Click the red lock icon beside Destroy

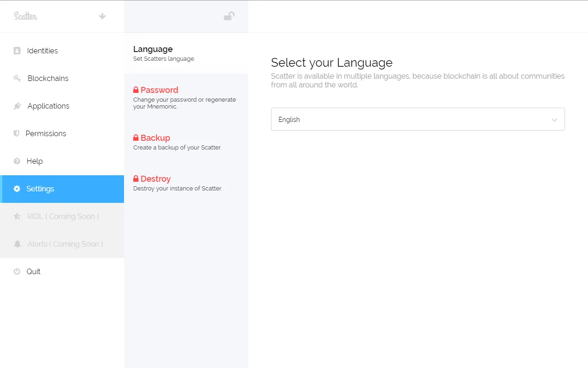pos(136,178)
